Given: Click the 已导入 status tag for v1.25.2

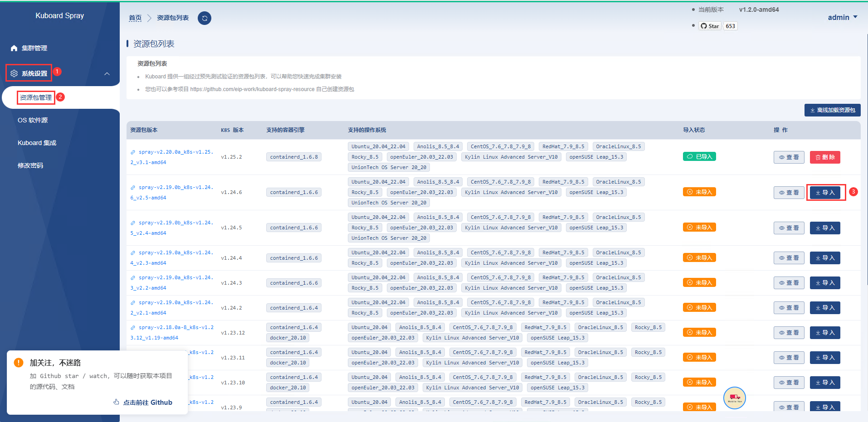Looking at the screenshot, I should pos(699,157).
